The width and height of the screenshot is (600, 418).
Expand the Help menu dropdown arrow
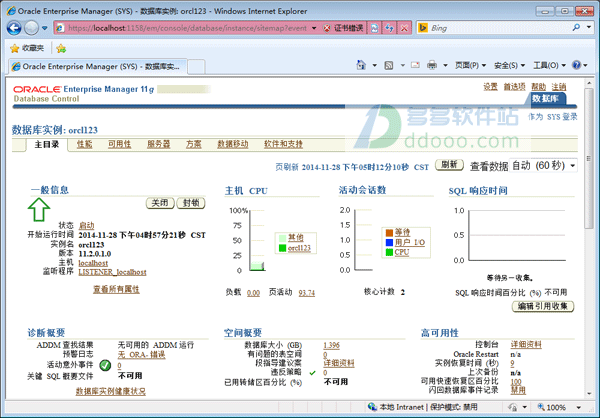click(x=585, y=65)
